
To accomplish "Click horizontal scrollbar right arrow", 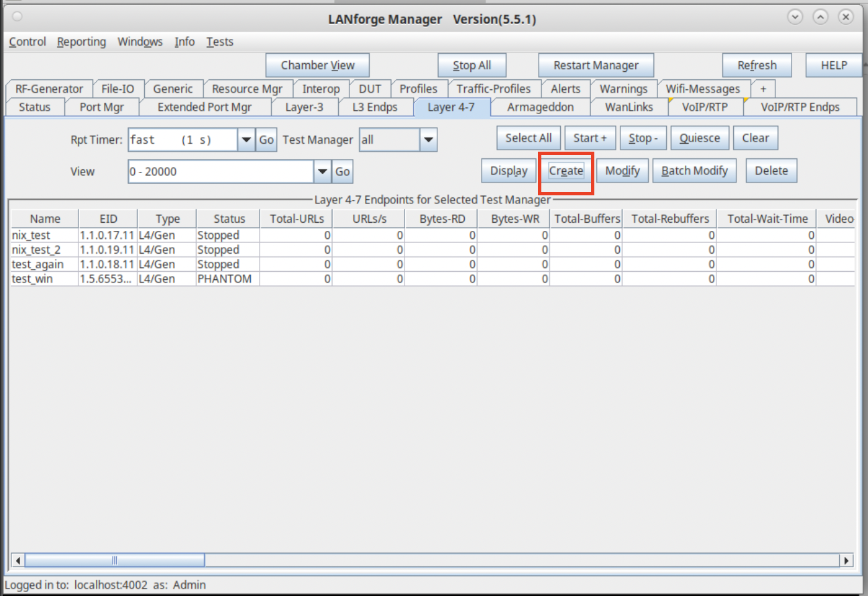I will 847,560.
